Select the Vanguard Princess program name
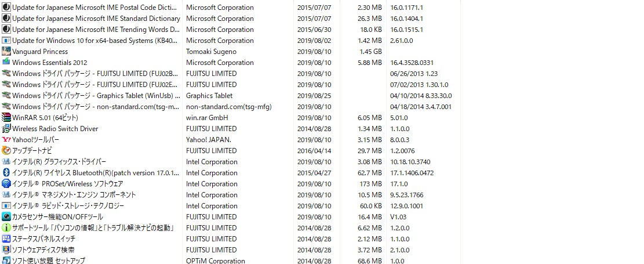Screen dimensions: 644x264 tap(40, 52)
